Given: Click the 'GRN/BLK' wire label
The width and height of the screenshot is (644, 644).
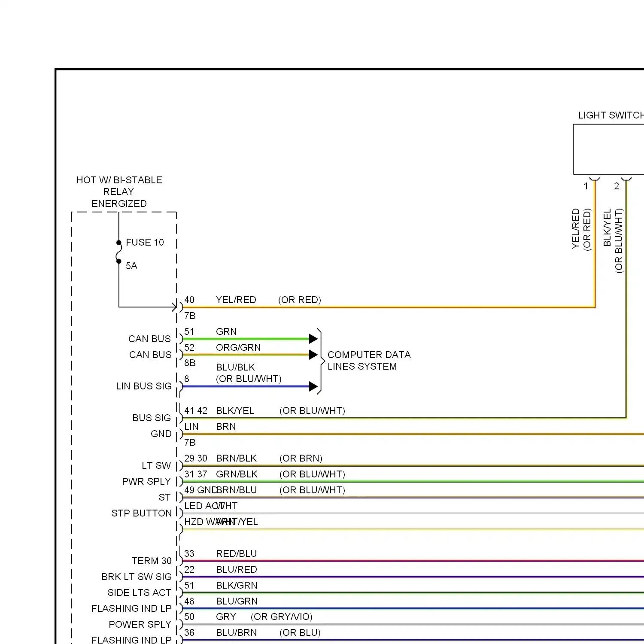Looking at the screenshot, I should [237, 474].
